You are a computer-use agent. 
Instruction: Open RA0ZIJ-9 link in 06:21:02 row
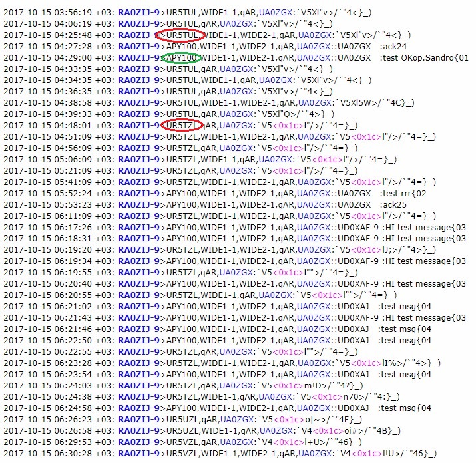click(x=138, y=306)
